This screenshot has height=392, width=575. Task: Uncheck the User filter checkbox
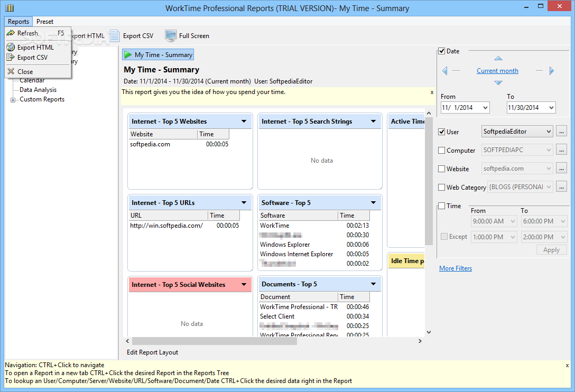441,132
